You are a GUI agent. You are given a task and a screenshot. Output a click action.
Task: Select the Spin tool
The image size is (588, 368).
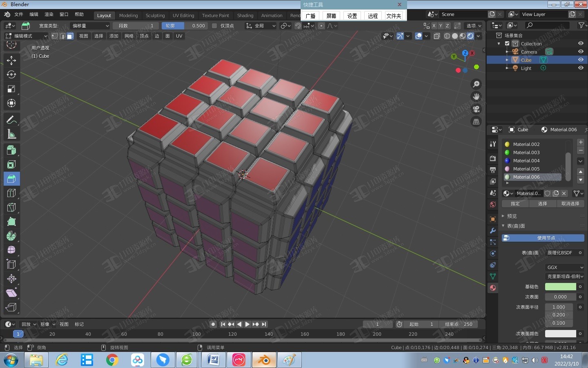tap(11, 236)
